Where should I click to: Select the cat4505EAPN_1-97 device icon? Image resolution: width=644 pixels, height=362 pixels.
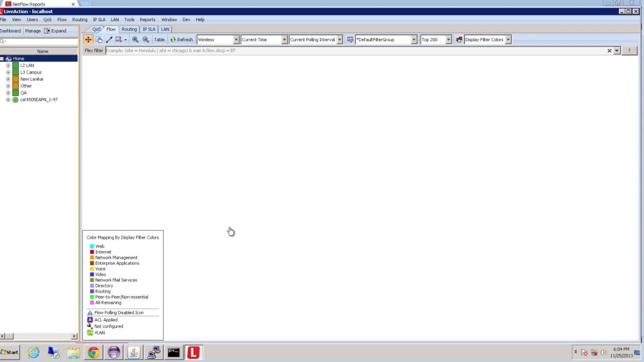click(16, 100)
